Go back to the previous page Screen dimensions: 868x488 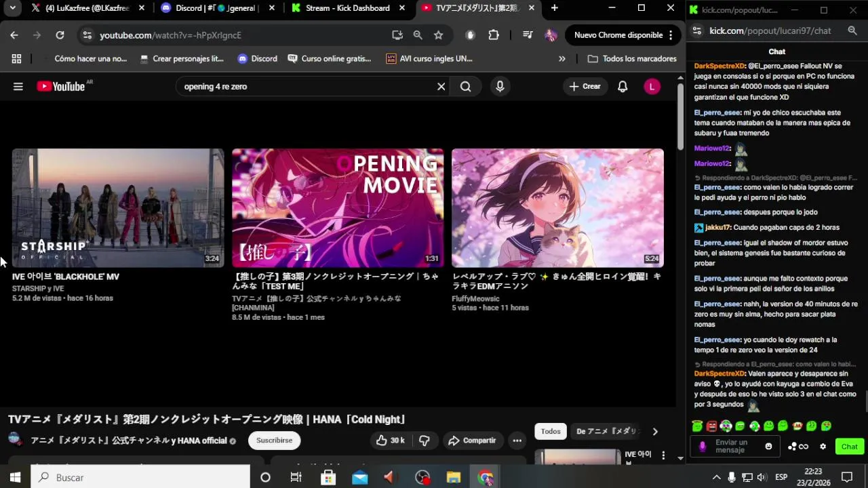tap(14, 35)
